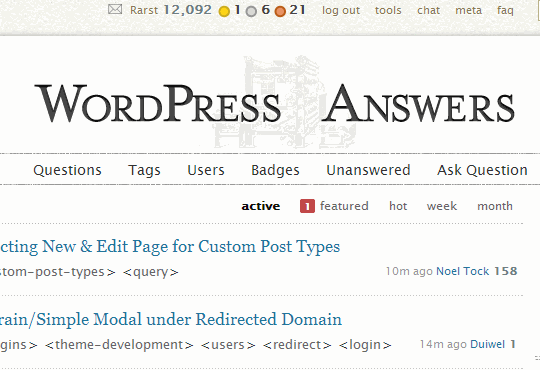Image resolution: width=540 pixels, height=370 pixels.
Task: Click the 12,092 reputation score
Action: (x=188, y=10)
